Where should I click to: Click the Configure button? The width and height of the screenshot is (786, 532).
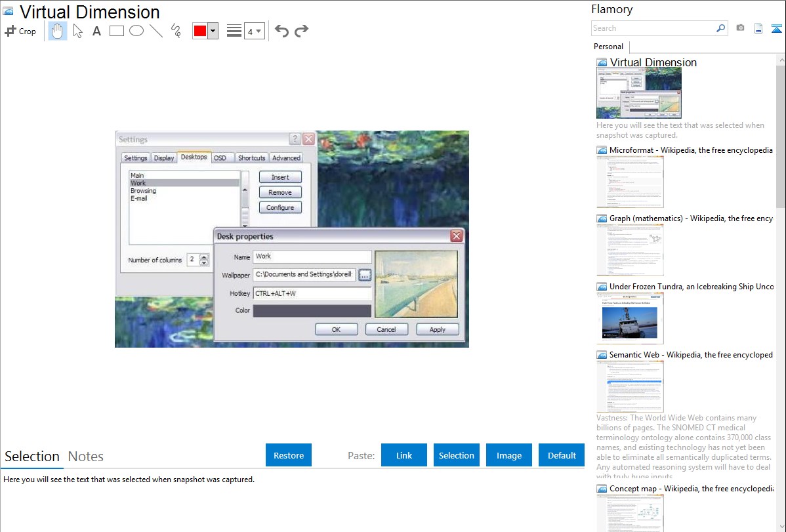click(280, 207)
